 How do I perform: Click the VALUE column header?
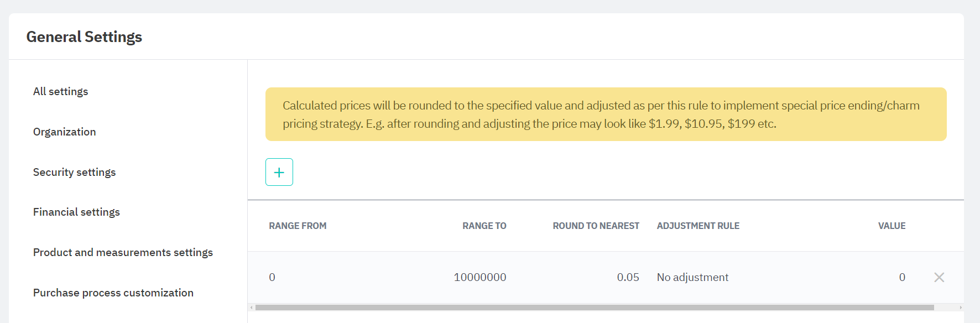892,226
